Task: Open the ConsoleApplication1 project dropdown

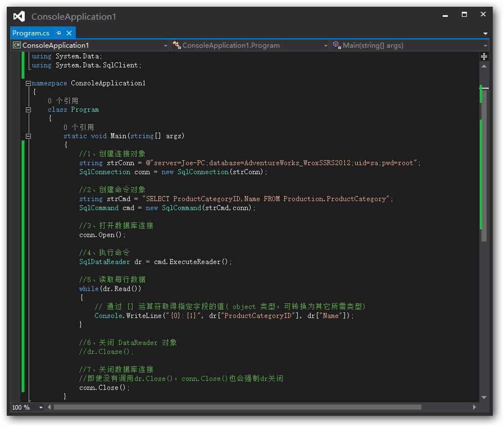Action: (x=166, y=46)
